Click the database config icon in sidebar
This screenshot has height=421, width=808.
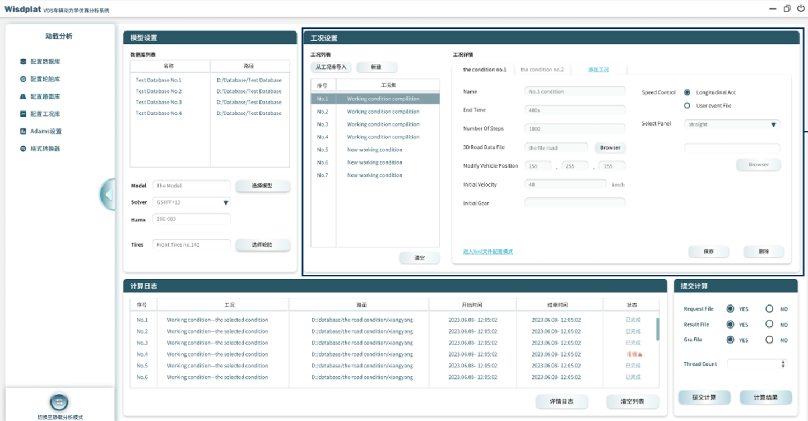point(22,62)
